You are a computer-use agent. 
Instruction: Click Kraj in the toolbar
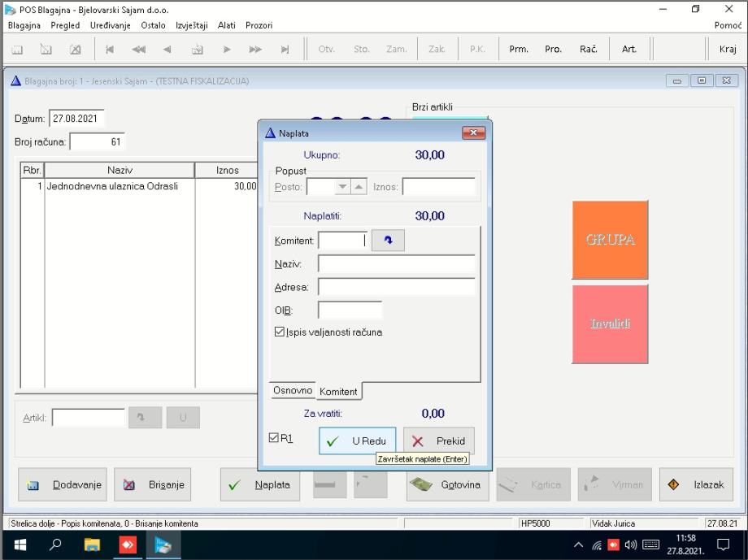728,49
